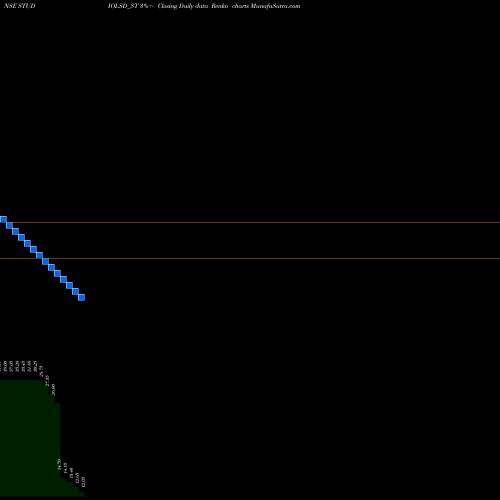Click the "NSE STUD" header label
Screen dimensions: 500x500
19,6
